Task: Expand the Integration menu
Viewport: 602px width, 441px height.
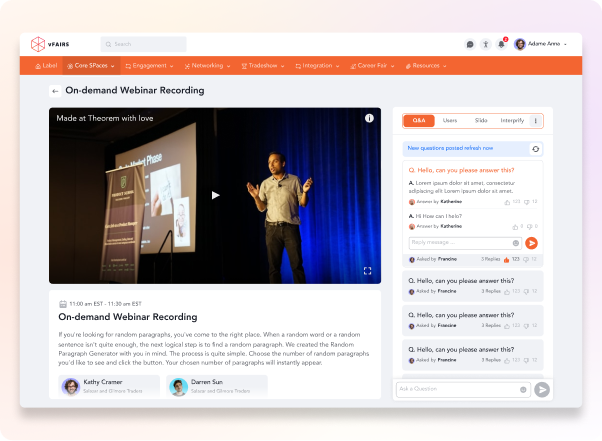Action: 317,66
